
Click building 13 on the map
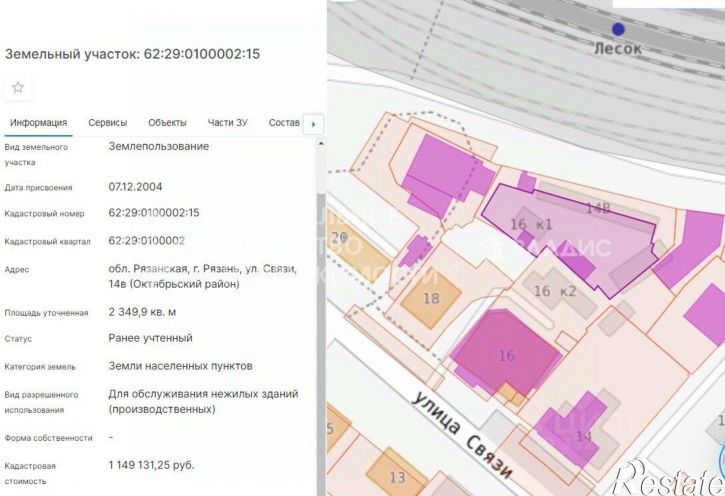[397, 476]
